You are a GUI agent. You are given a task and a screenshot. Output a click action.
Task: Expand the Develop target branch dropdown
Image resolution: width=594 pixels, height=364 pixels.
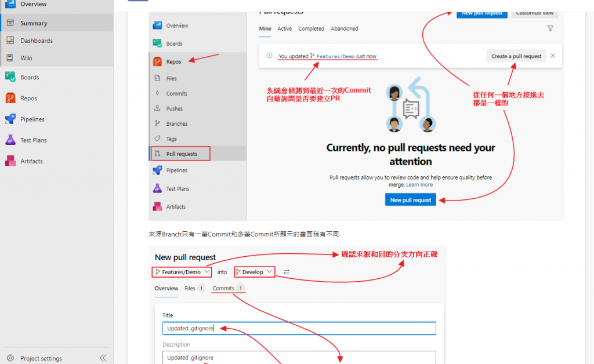255,272
